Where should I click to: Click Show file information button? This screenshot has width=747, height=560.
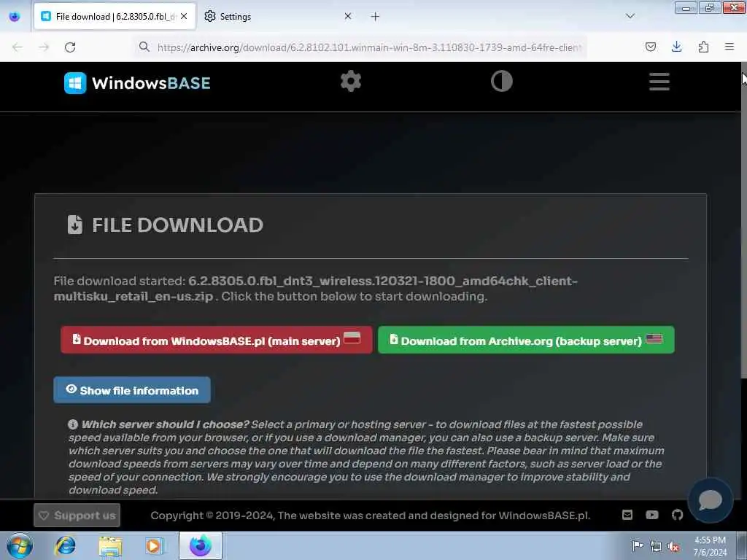132,390
